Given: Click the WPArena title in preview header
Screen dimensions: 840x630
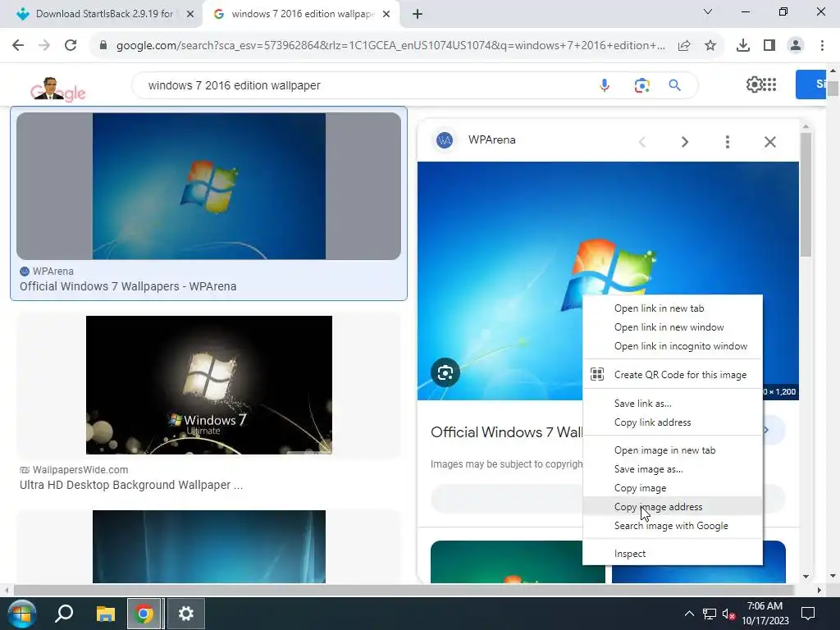Looking at the screenshot, I should point(492,139).
